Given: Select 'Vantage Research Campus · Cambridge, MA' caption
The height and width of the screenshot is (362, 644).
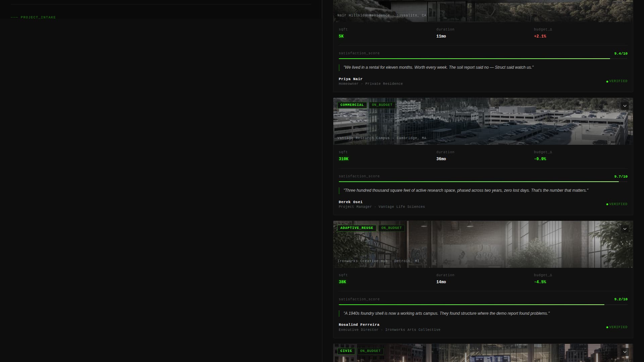Looking at the screenshot, I should coord(382,138).
